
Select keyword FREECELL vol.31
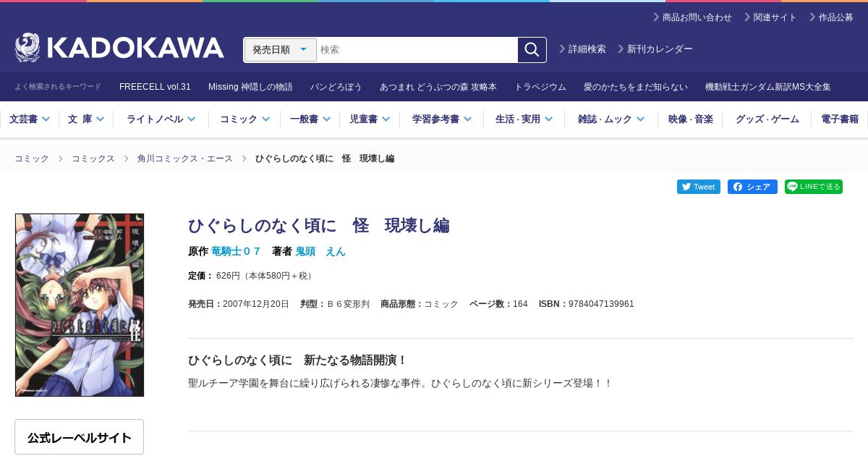coord(155,87)
